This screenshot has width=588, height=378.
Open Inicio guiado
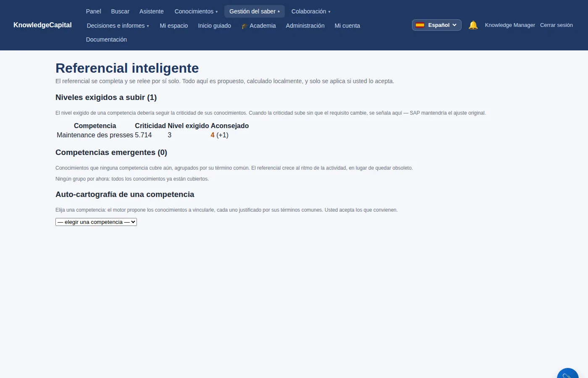click(x=215, y=26)
